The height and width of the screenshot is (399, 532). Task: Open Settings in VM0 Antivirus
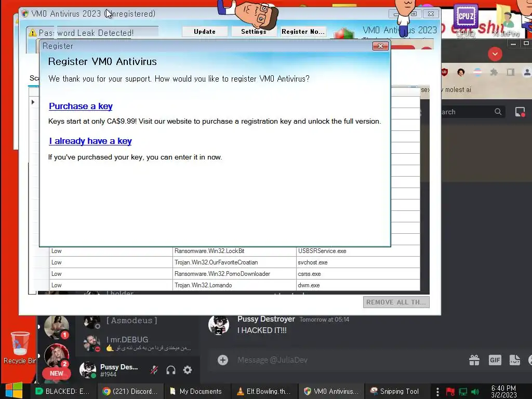tap(254, 32)
